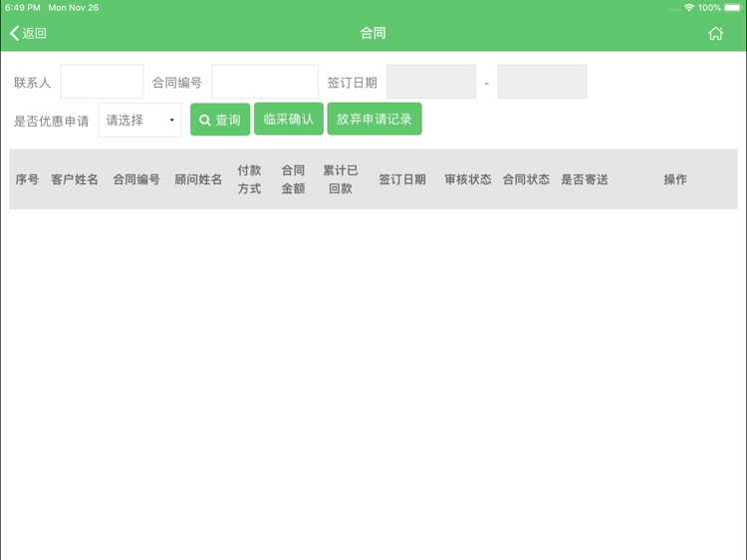Click the 查询 search button
The height and width of the screenshot is (560, 747).
point(220,120)
